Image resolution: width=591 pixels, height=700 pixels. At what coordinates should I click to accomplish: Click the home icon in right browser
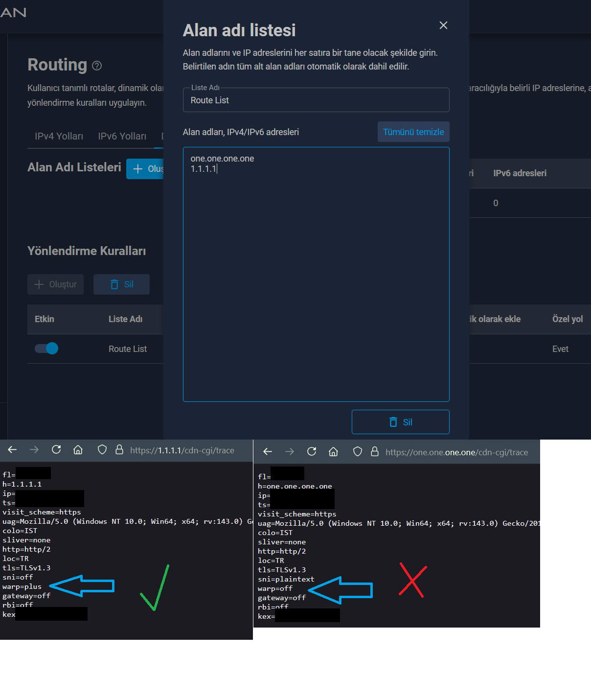[333, 452]
